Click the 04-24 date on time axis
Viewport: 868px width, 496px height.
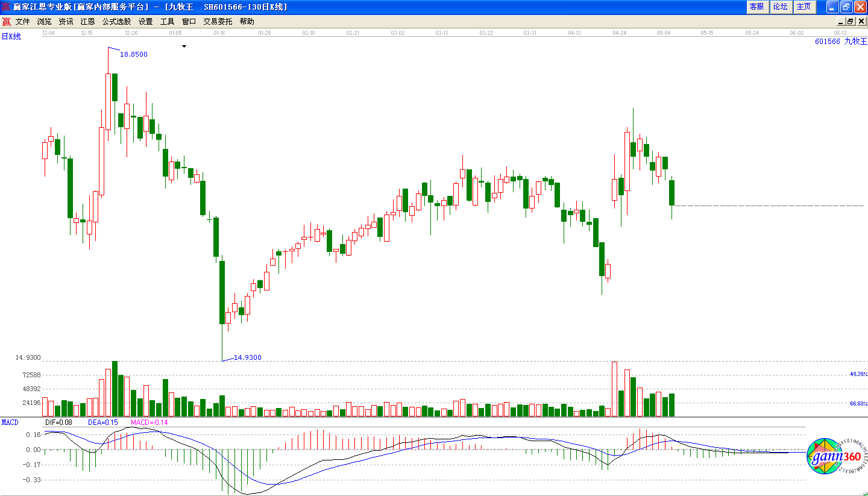pos(620,33)
